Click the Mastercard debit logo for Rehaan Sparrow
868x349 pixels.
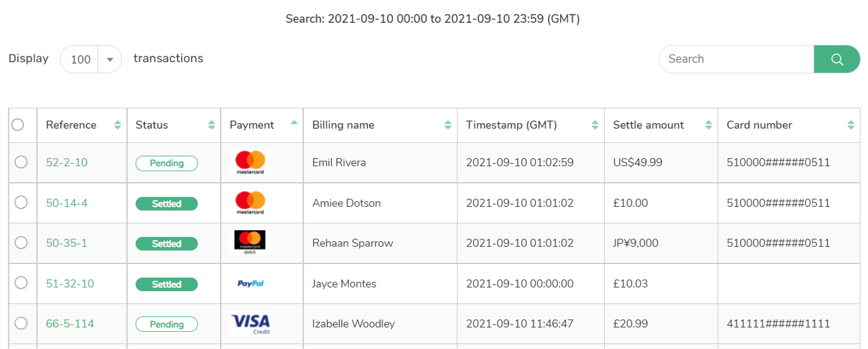pos(250,243)
